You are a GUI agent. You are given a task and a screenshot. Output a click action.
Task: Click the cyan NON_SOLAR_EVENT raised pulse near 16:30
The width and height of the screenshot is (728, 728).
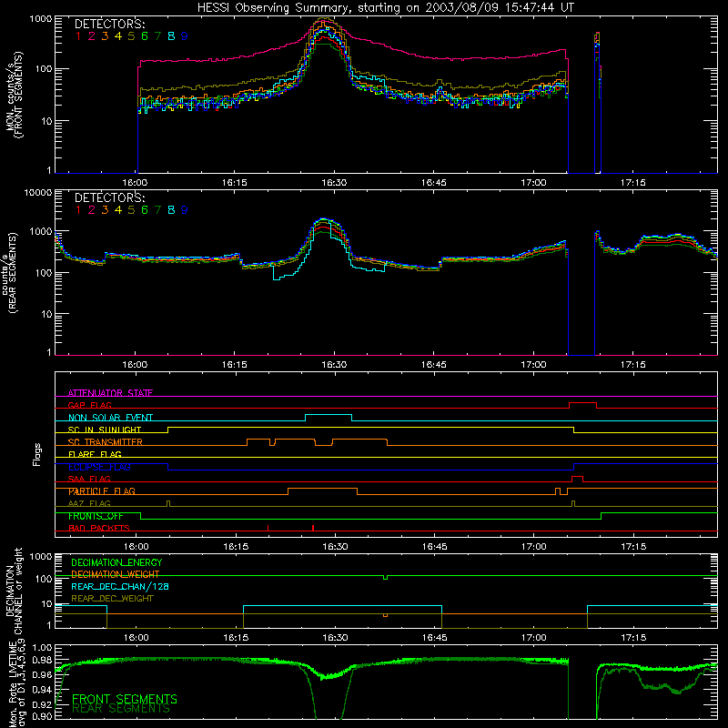click(329, 418)
